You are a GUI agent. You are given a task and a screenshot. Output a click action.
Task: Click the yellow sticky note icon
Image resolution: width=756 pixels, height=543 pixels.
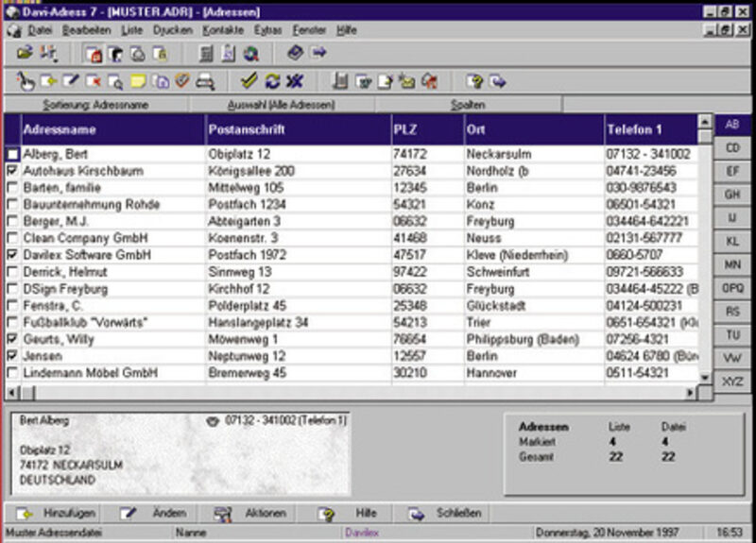(138, 81)
